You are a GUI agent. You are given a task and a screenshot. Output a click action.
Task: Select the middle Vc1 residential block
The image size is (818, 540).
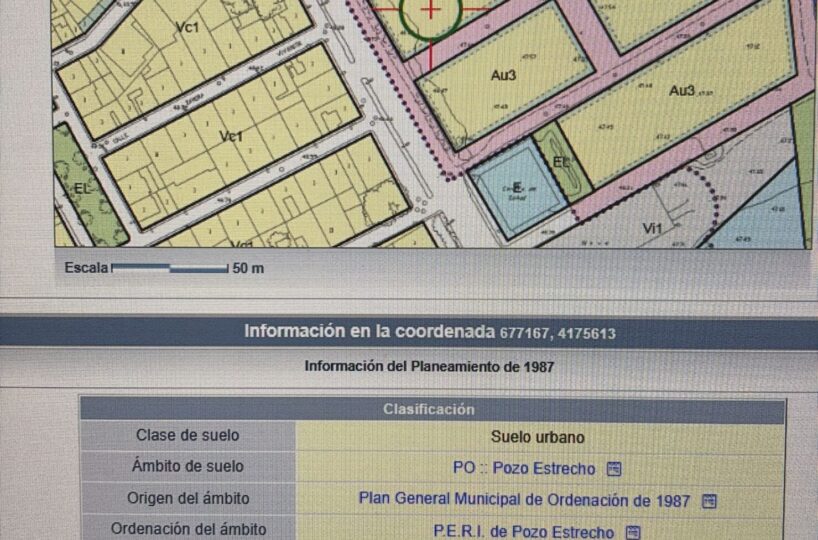pos(231,136)
